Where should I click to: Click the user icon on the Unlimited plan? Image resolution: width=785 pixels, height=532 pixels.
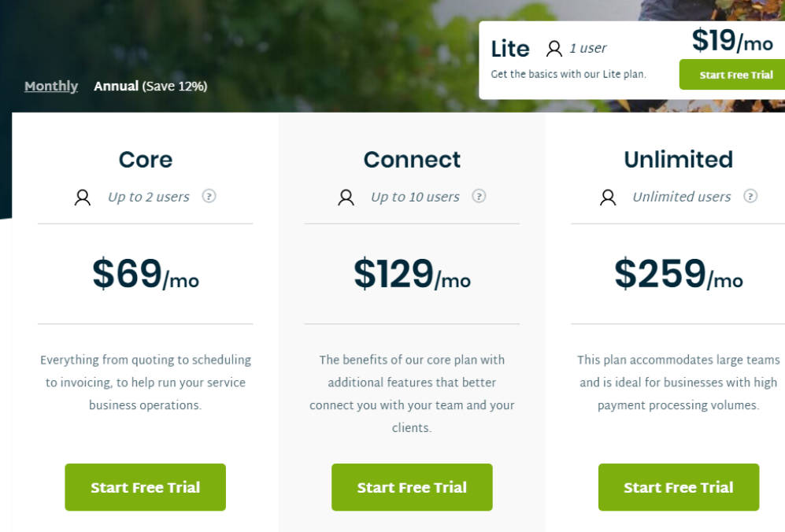[x=607, y=197]
